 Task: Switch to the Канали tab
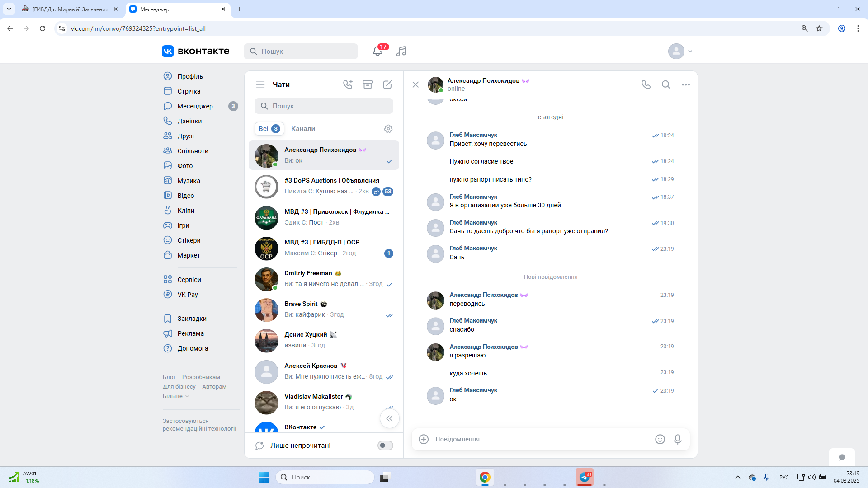click(x=303, y=129)
